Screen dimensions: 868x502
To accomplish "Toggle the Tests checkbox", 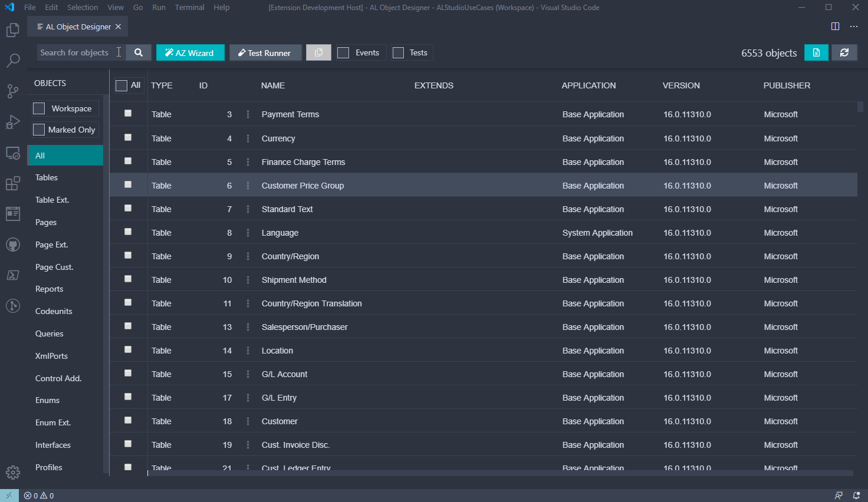I will tap(399, 53).
